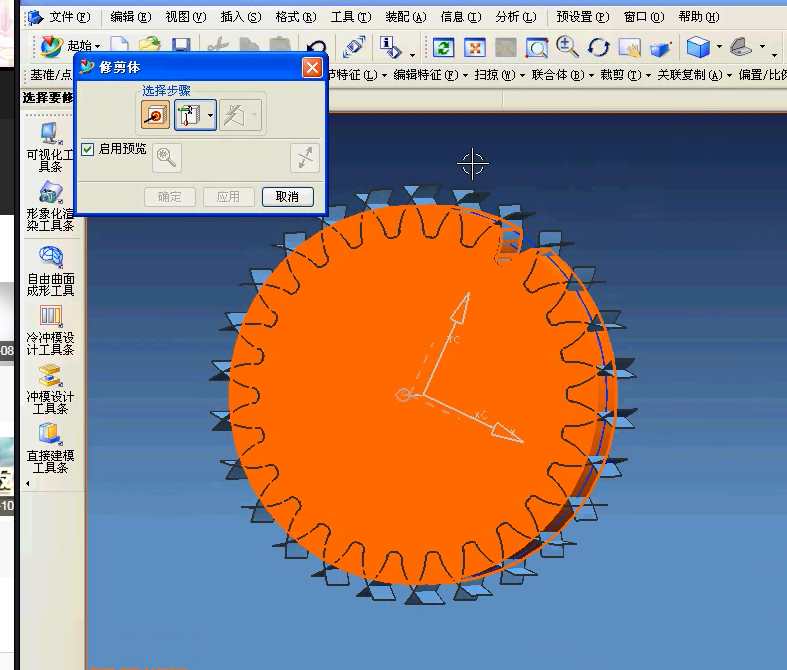Viewport: 787px width, 670px height.
Task: Open the 起始 (Start) application menu
Action: [x=70, y=47]
